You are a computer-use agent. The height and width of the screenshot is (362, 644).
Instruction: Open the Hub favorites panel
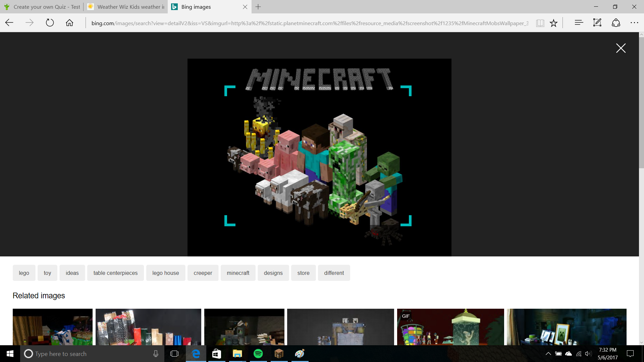(x=579, y=23)
